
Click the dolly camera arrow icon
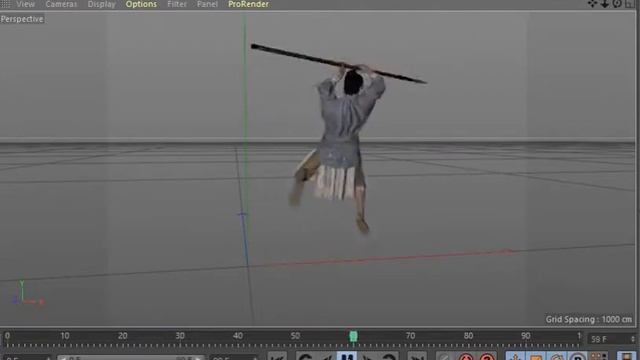tap(604, 4)
